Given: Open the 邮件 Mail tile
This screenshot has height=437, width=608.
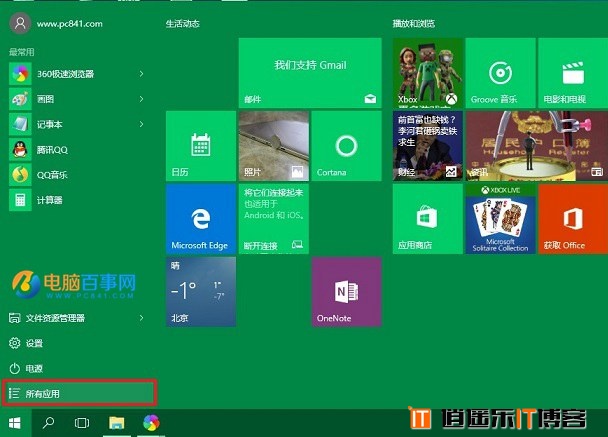Looking at the screenshot, I should (x=310, y=73).
